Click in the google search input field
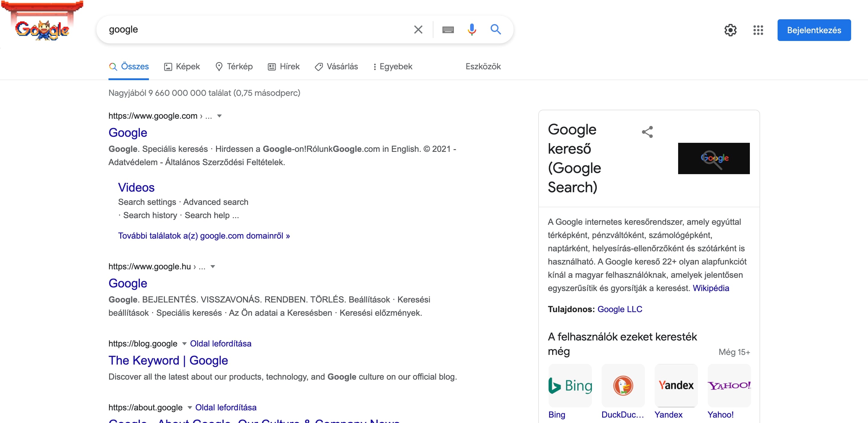This screenshot has width=868, height=423. click(256, 30)
